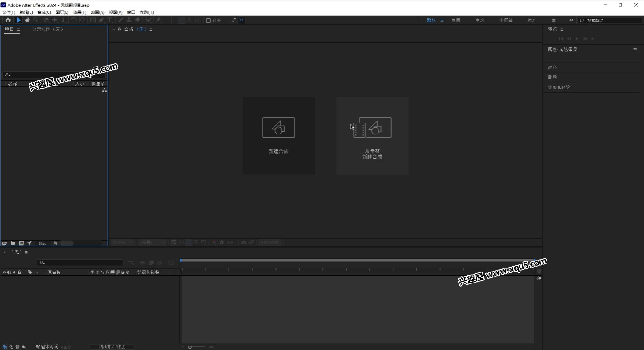Click the audio speaker column in timeline header
644x350 pixels.
pyautogui.click(x=9, y=272)
